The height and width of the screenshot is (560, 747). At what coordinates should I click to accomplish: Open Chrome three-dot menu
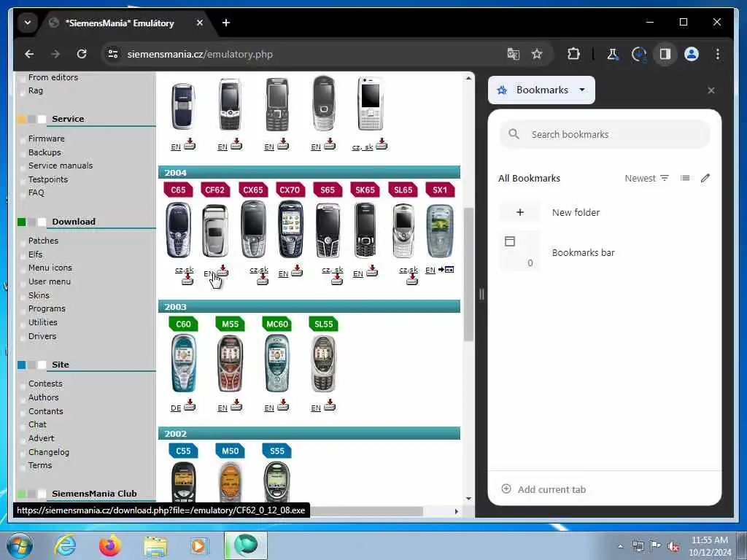click(x=718, y=54)
